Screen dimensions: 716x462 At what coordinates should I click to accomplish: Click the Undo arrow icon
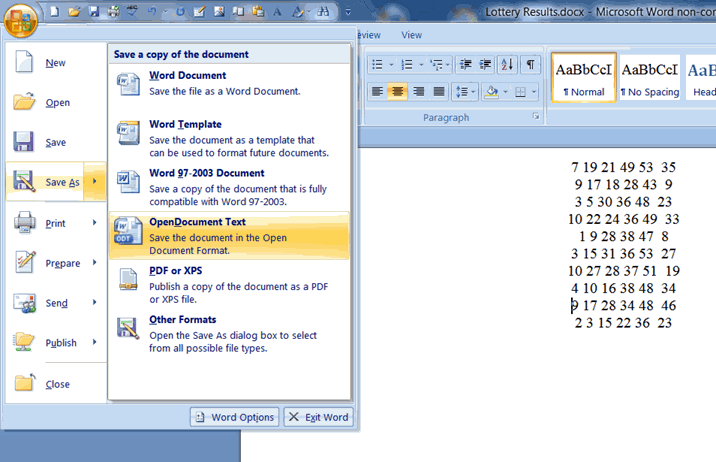pos(152,11)
